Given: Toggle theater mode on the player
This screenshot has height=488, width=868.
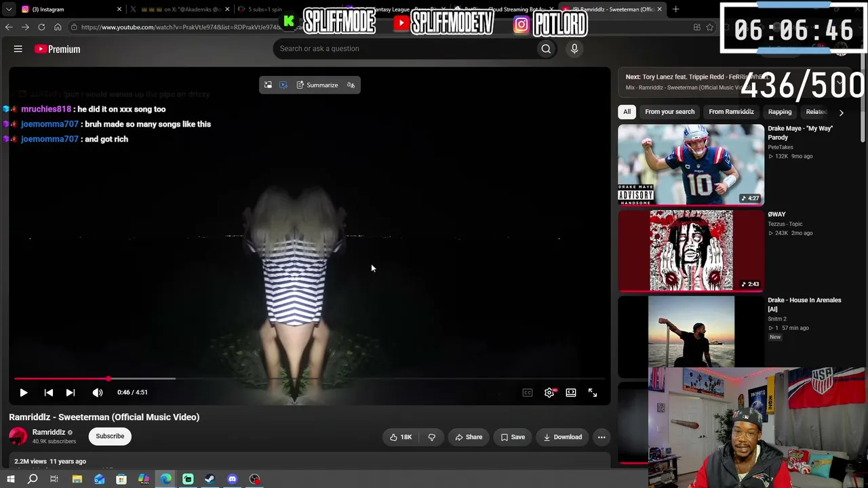Looking at the screenshot, I should click(x=571, y=392).
